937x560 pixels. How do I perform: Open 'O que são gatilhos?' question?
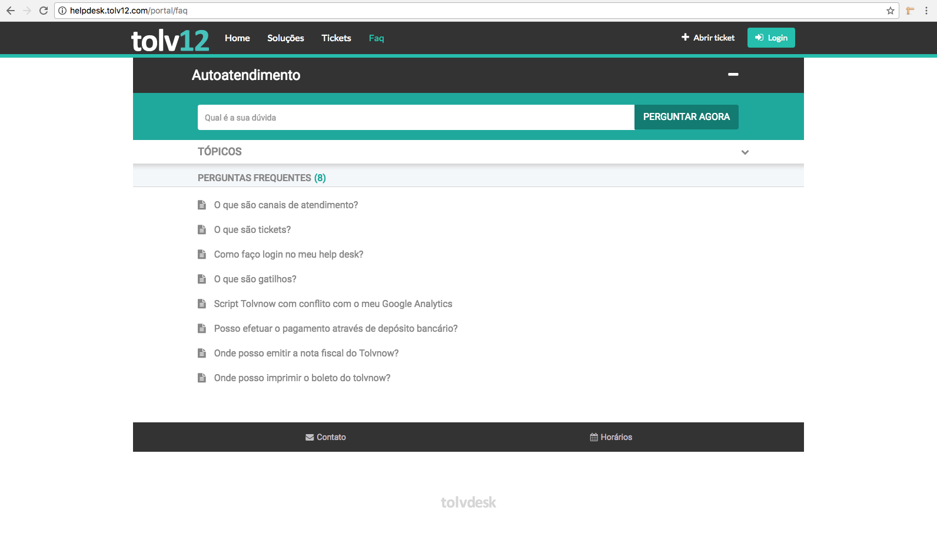(x=255, y=279)
